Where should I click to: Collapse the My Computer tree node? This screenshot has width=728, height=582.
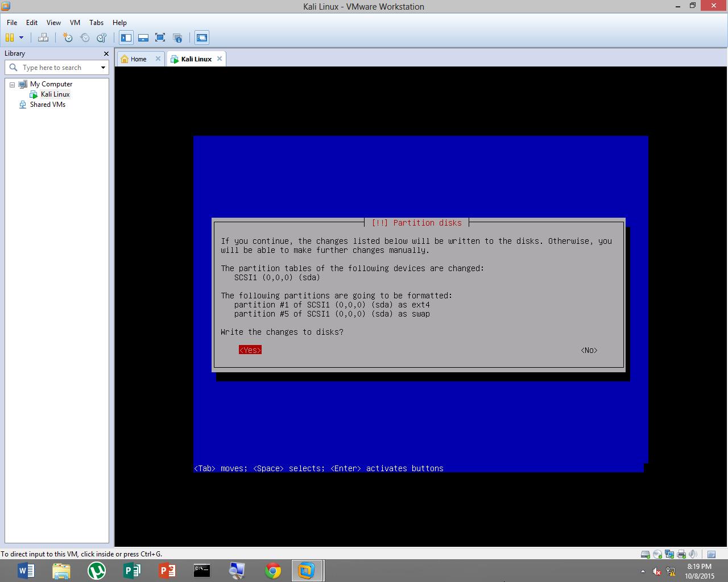(x=12, y=84)
